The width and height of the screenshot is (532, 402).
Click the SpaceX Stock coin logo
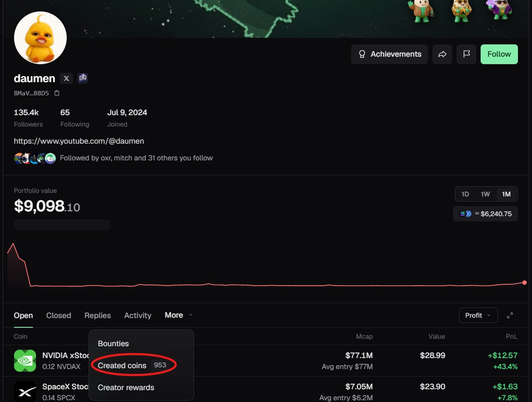[25, 391]
